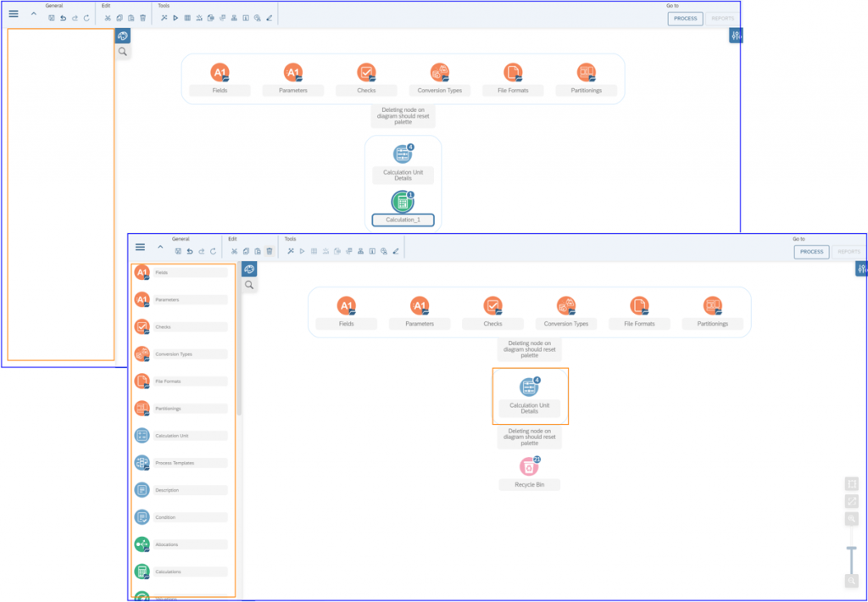The image size is (868, 602).
Task: Click Fields node on front window diagram
Action: (347, 312)
